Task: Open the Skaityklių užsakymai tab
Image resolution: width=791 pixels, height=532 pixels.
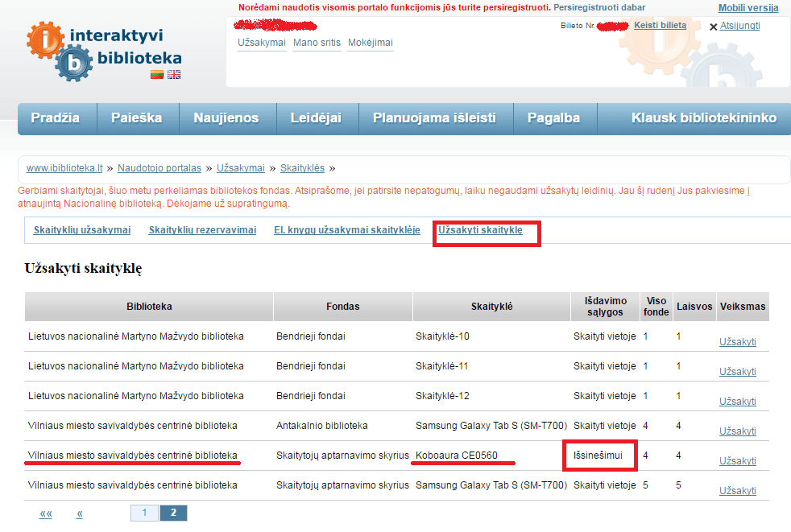Action: tap(82, 230)
